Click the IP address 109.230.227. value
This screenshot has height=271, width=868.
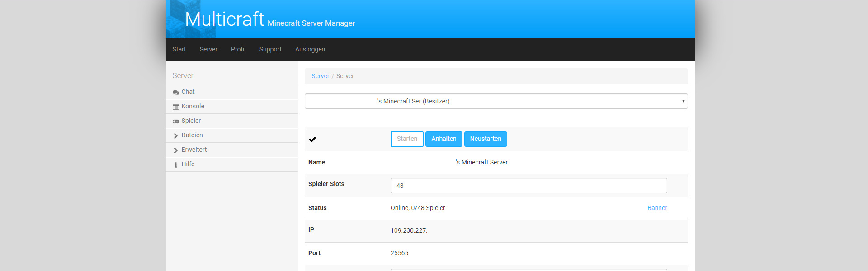tap(409, 230)
